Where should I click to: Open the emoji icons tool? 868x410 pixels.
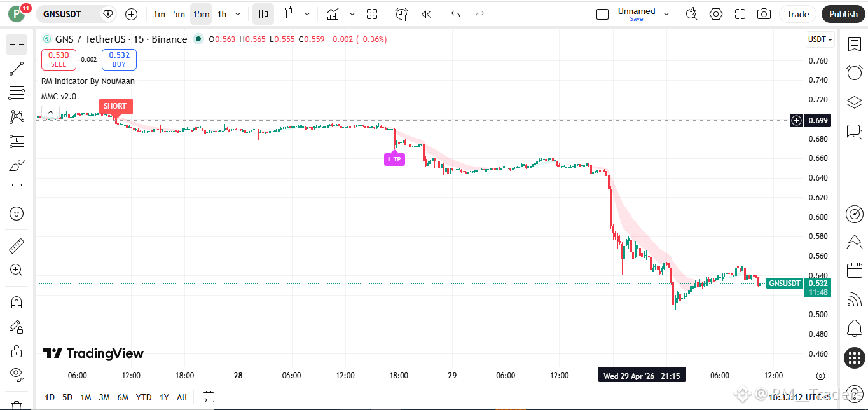(17, 214)
